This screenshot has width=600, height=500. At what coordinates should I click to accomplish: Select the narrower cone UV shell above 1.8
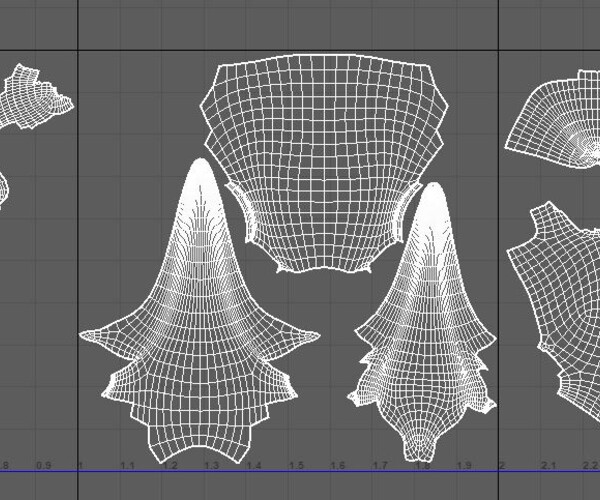[x=423, y=322]
